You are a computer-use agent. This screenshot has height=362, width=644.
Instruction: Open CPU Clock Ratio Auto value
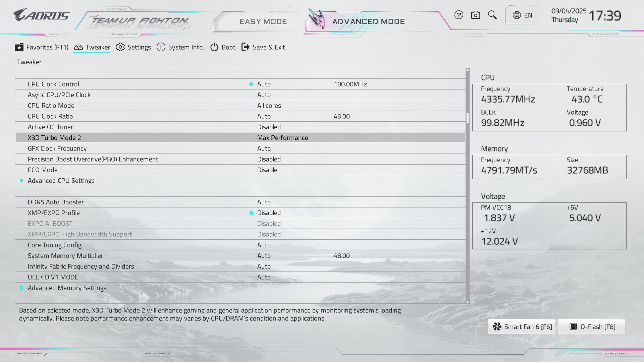click(x=264, y=116)
